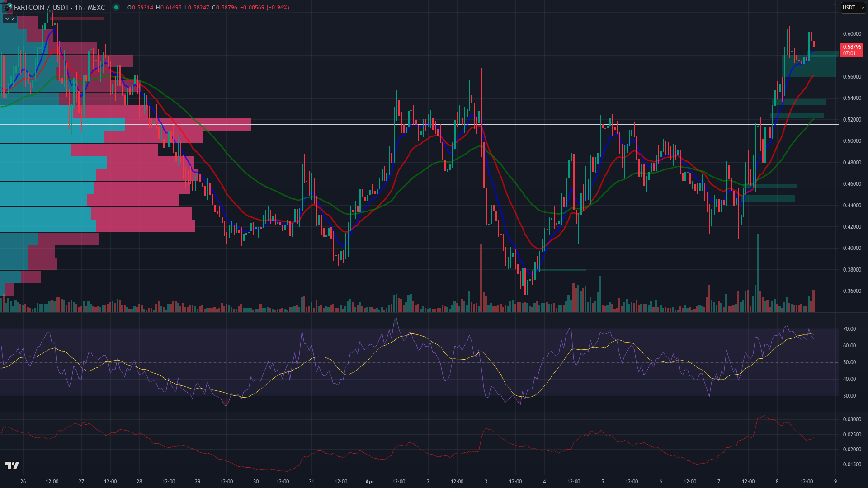Click the close value C0.58796

(224, 7)
